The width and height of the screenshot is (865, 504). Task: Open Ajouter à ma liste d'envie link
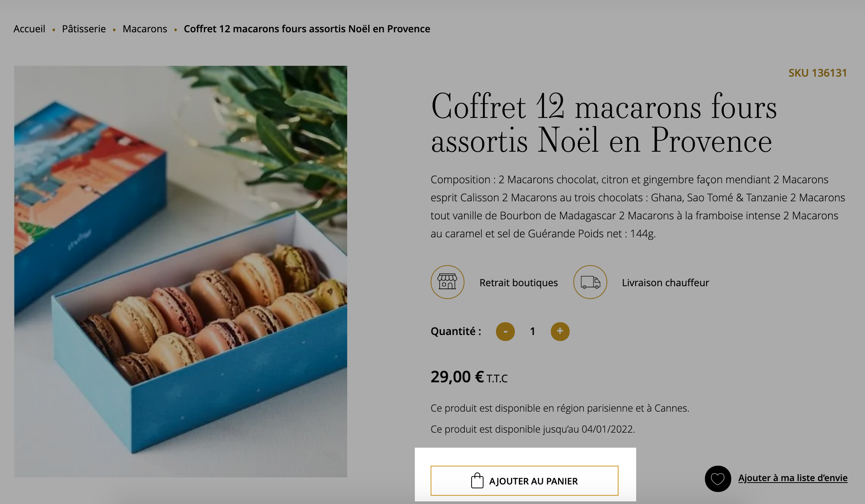pos(793,478)
